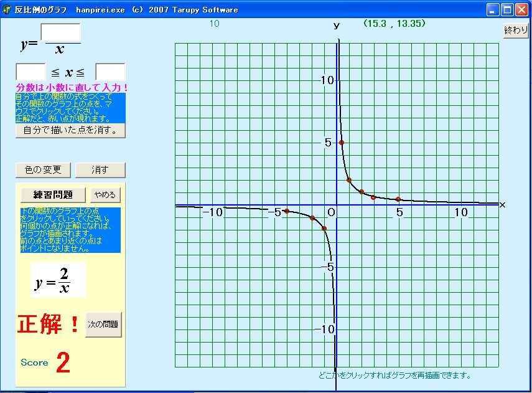Click the red point at (-2, -1)
The width and height of the screenshot is (532, 393).
coord(312,218)
